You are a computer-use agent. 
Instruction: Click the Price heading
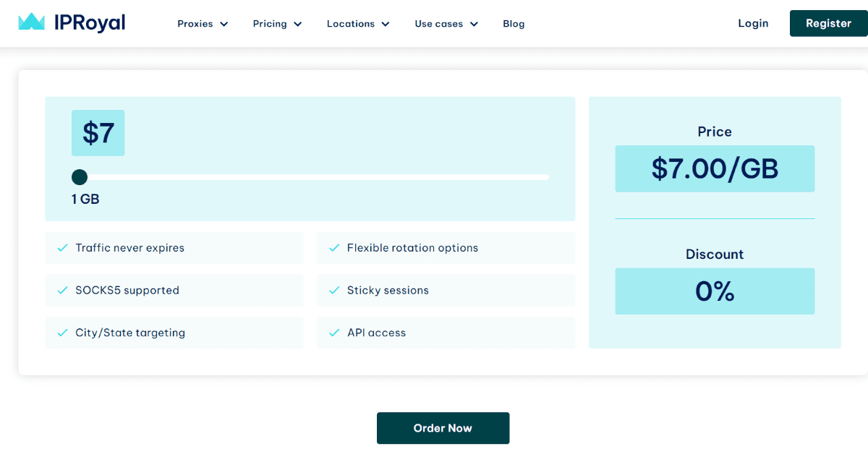[x=715, y=132]
